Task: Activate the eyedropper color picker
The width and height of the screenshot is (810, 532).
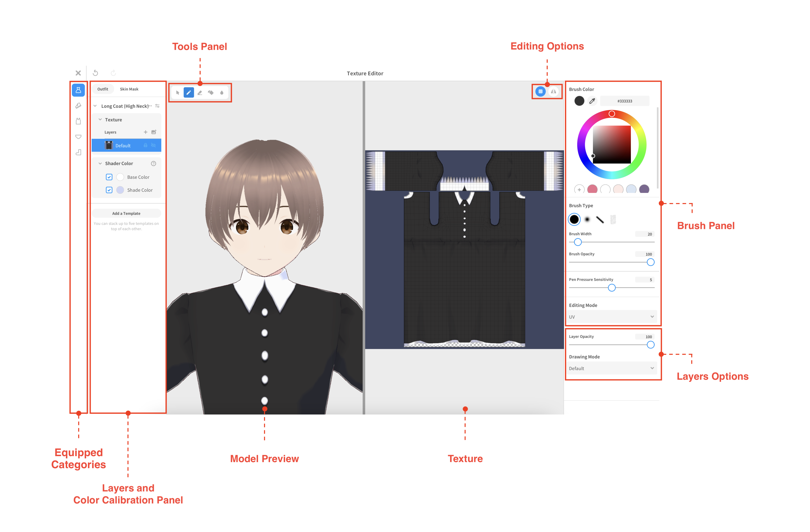Action: click(592, 101)
